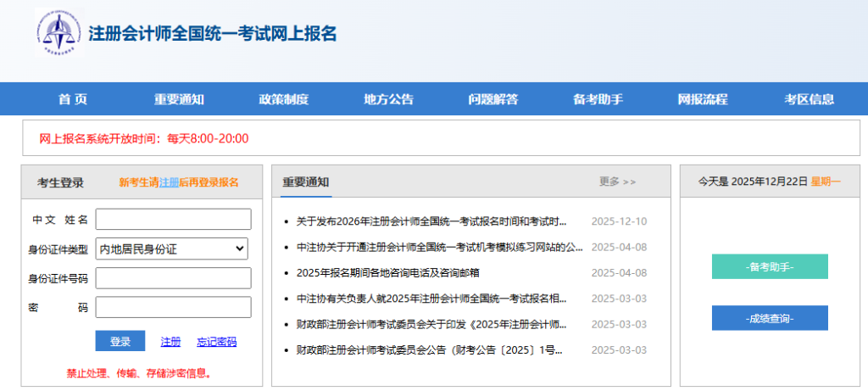Open the 重要通知 navigation menu item
The image size is (868, 391).
pos(179,100)
